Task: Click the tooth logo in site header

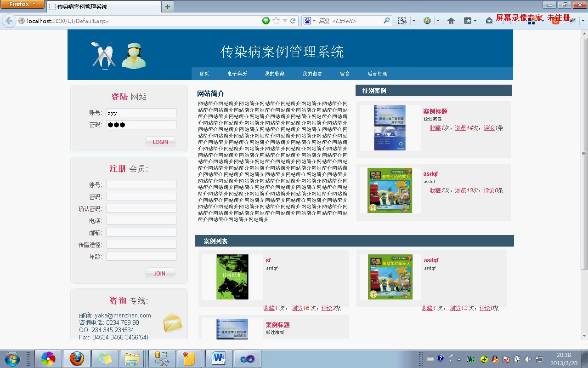Action: [x=103, y=55]
